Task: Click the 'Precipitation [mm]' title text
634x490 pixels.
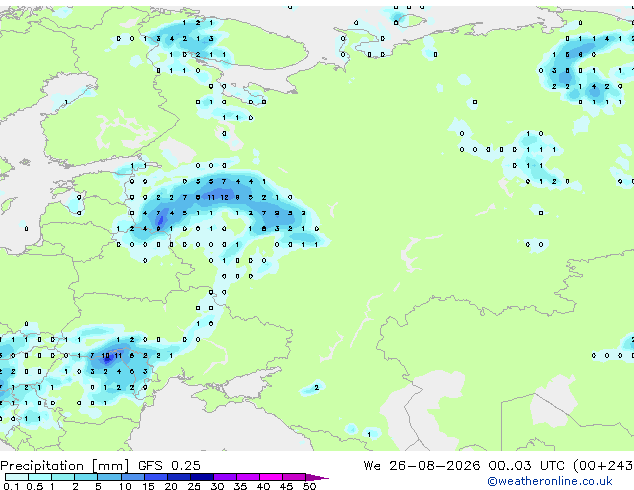Action: (x=64, y=466)
